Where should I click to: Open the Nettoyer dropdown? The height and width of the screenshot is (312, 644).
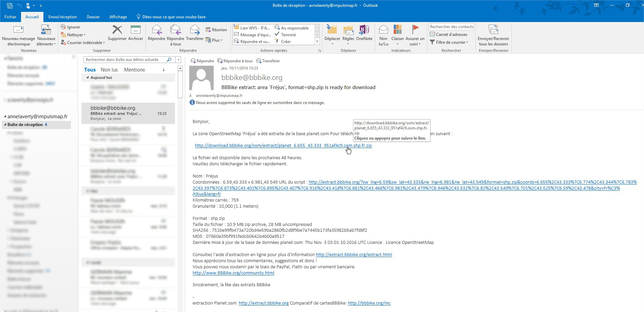pos(73,35)
